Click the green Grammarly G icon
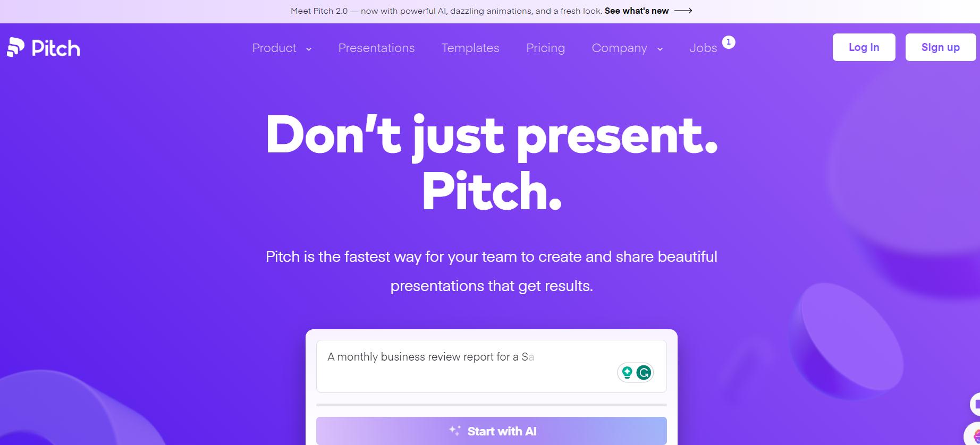The height and width of the screenshot is (445, 980). click(644, 372)
